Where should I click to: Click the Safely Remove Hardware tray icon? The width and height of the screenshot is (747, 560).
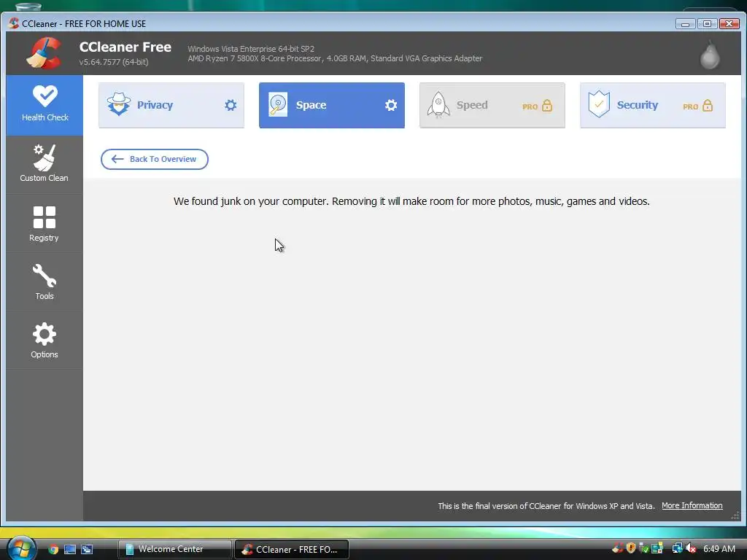[644, 548]
